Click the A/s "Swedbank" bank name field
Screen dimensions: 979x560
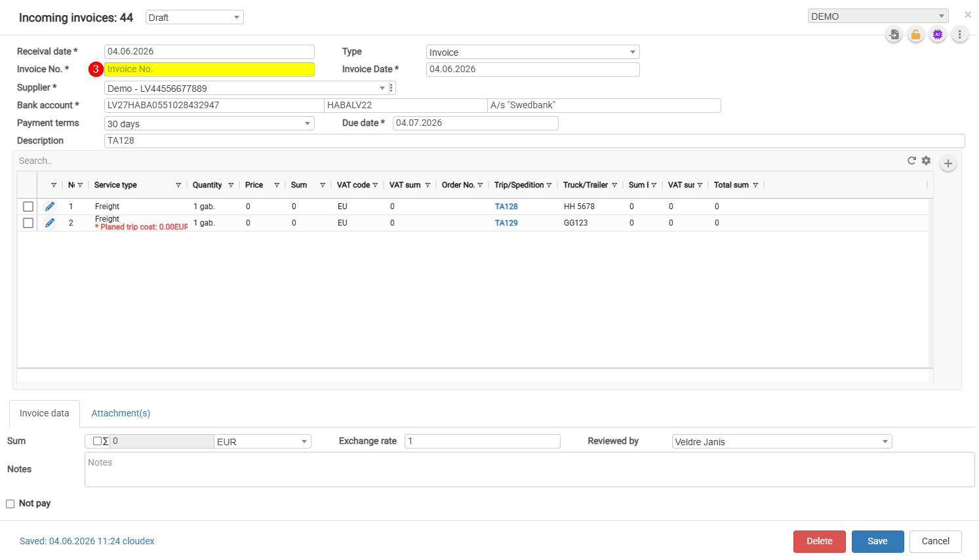pos(605,105)
